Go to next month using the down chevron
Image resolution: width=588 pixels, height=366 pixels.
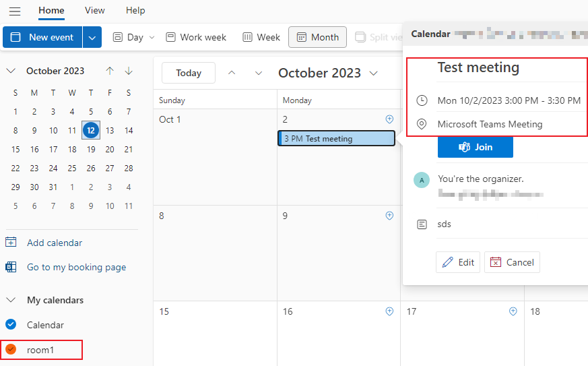(259, 73)
